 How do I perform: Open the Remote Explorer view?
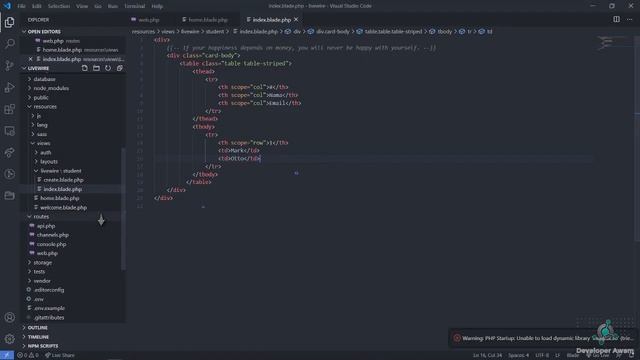9,131
